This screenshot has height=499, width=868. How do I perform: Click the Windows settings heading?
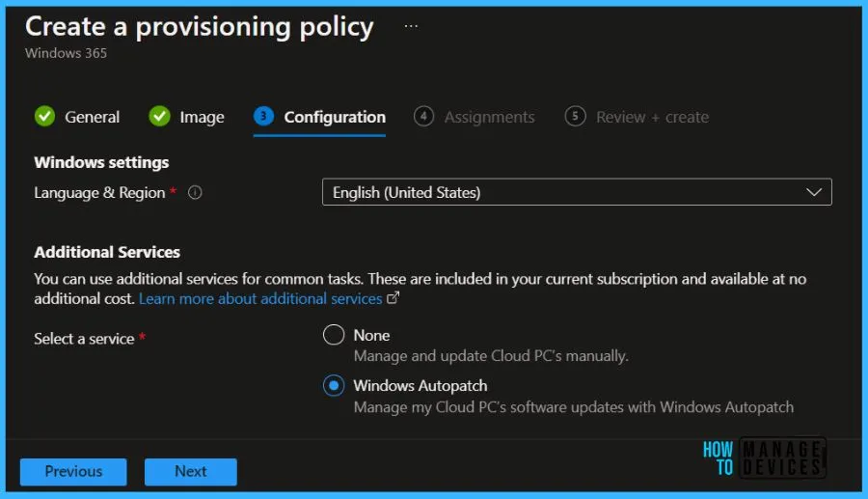click(x=101, y=162)
